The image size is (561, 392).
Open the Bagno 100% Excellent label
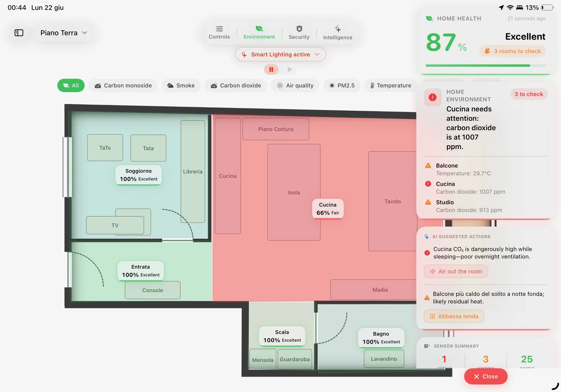[x=381, y=338]
